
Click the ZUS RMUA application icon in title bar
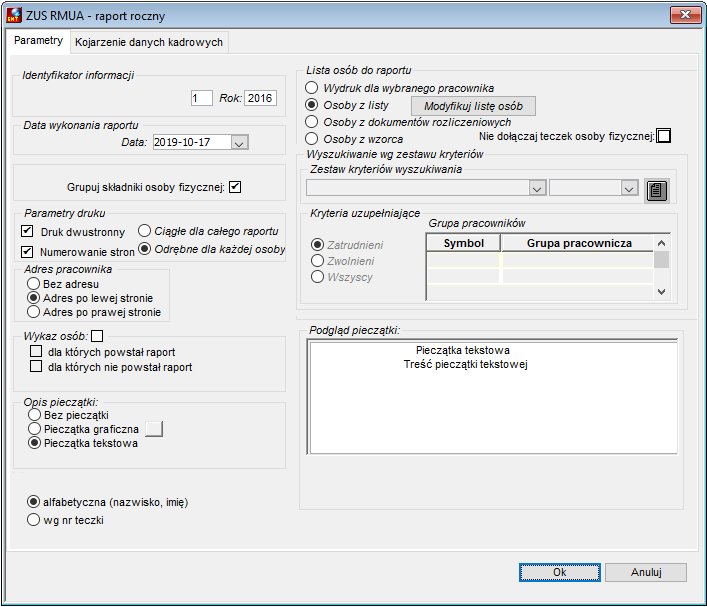click(14, 15)
